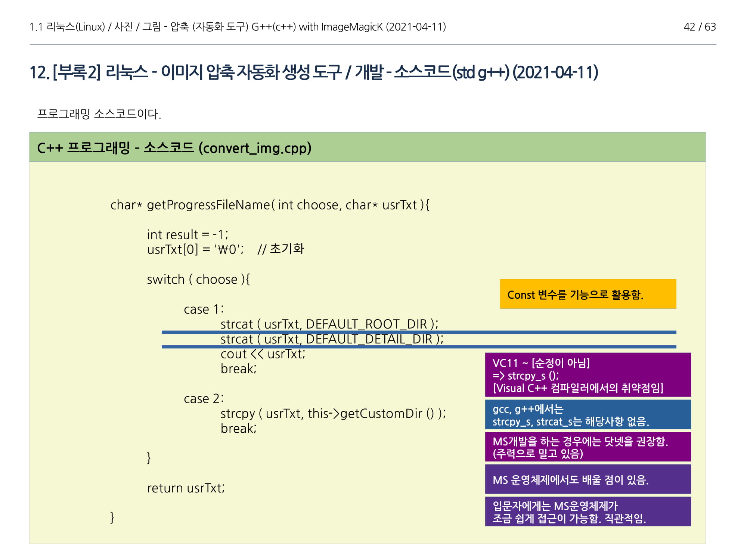Click the page number 42 / 63
The height and width of the screenshot is (560, 747).
pos(699,27)
